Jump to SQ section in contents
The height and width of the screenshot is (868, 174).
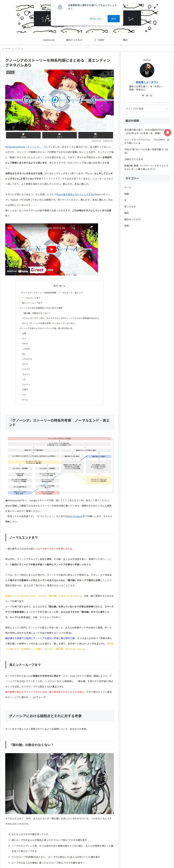[x=23, y=354]
